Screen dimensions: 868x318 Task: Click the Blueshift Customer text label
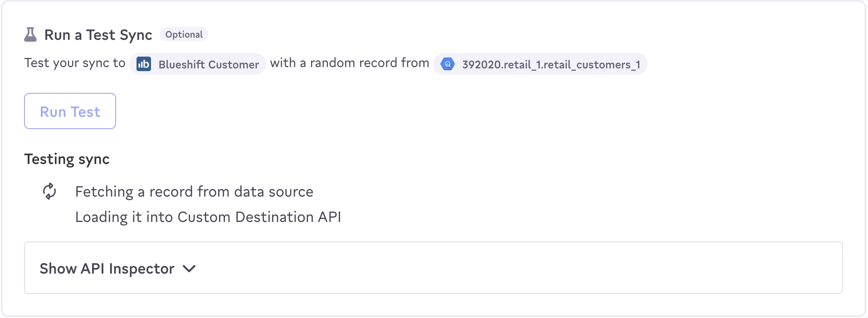point(209,64)
